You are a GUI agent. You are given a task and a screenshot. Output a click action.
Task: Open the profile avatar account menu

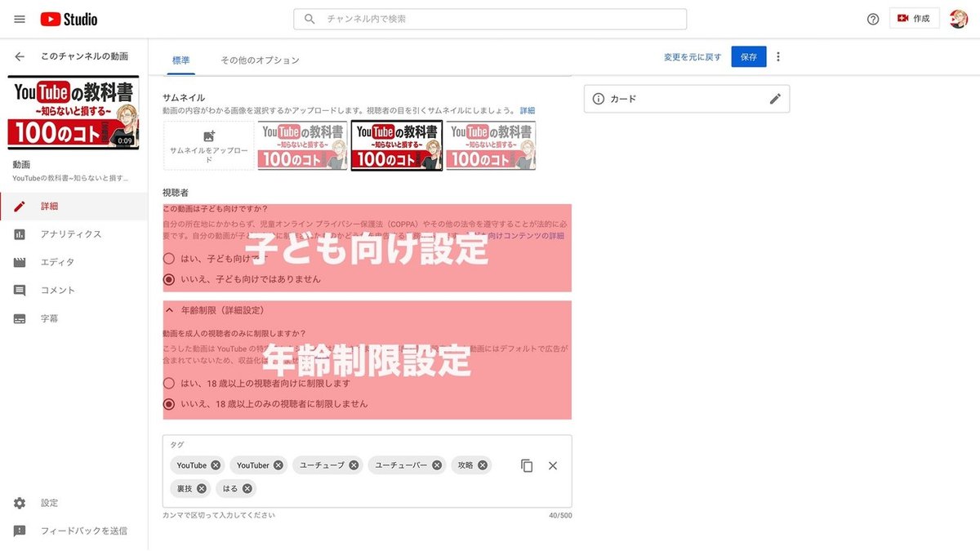(958, 18)
